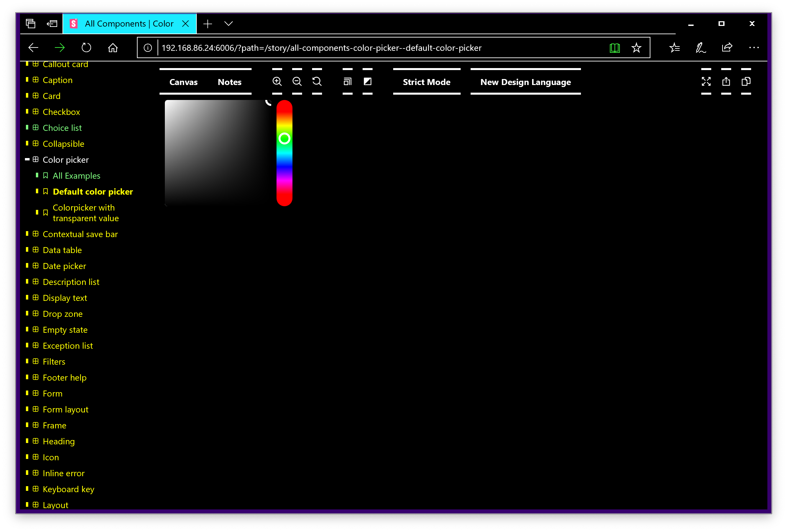787x532 pixels.
Task: Open the canvas in a new tab
Action: [x=726, y=81]
